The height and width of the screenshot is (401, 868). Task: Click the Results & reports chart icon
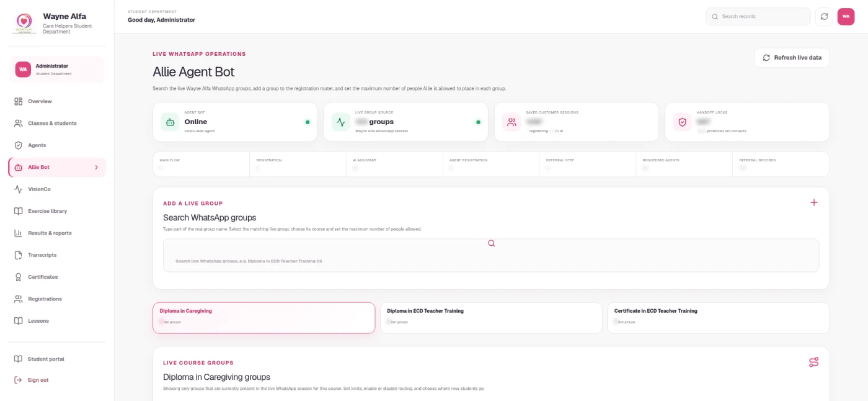tap(18, 233)
